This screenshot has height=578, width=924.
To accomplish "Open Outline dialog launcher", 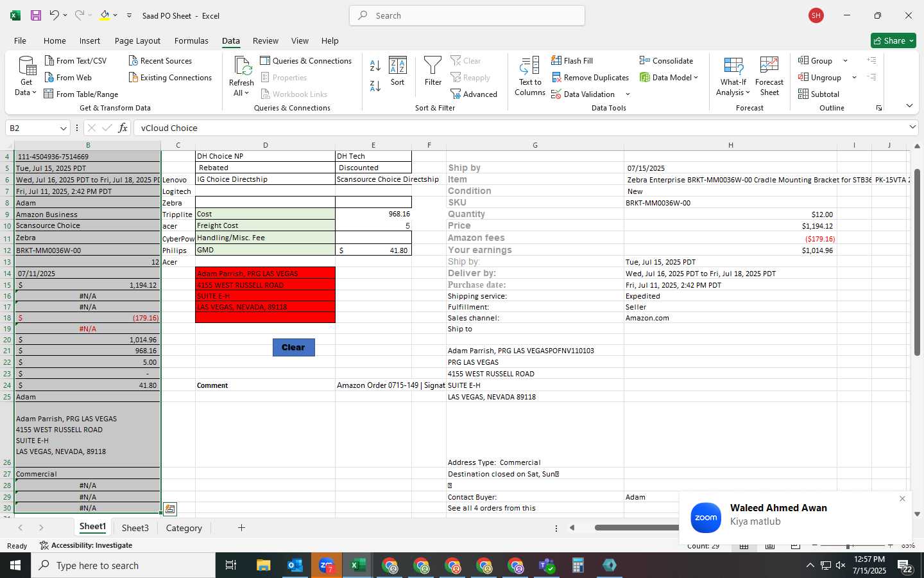I will click(879, 108).
